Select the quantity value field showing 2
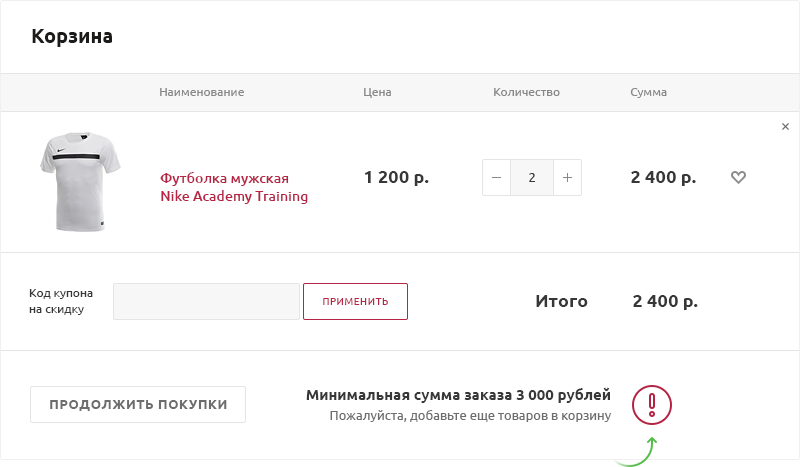 click(532, 178)
